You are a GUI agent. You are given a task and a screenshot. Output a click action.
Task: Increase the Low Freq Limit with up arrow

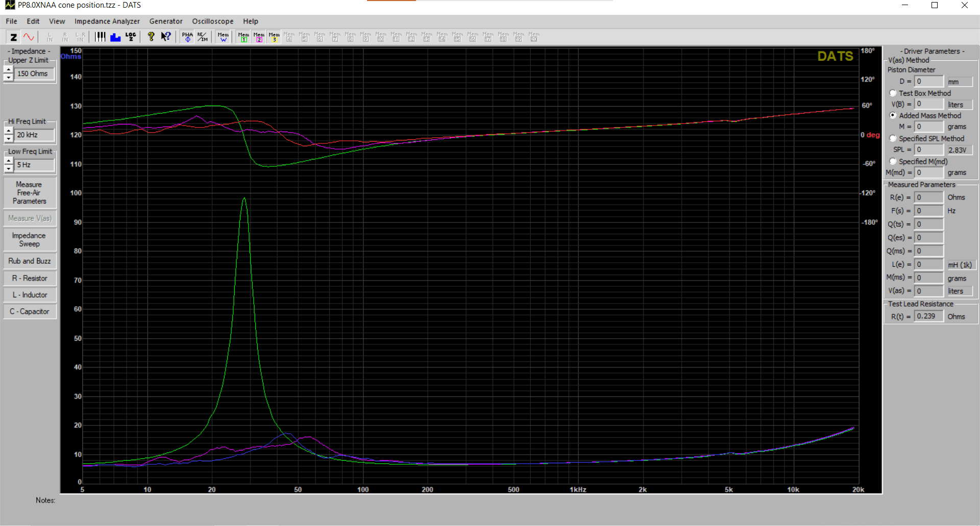pyautogui.click(x=9, y=161)
